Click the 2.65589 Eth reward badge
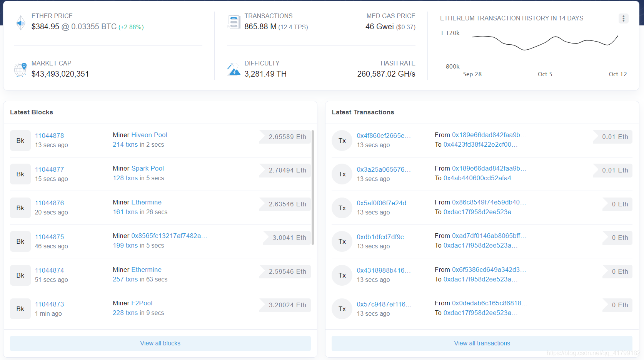 coord(285,137)
